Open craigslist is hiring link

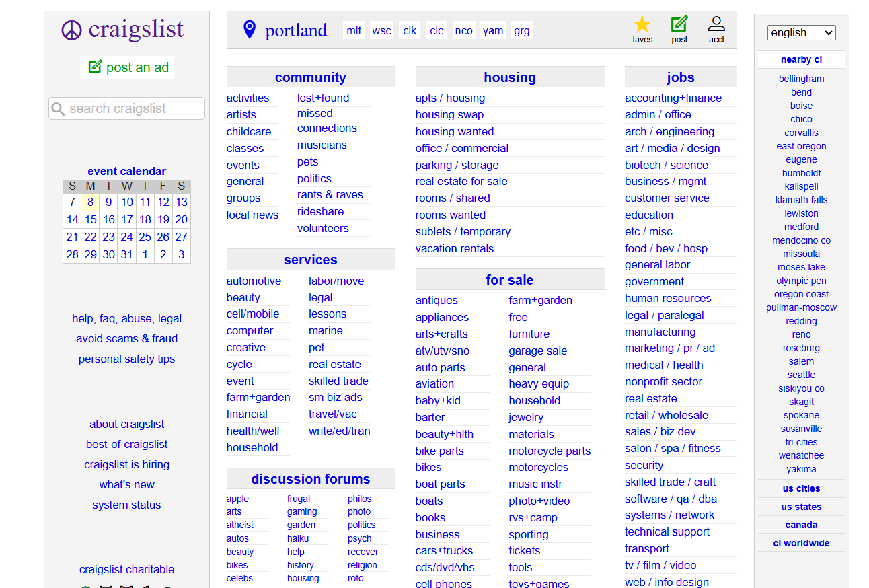(126, 465)
